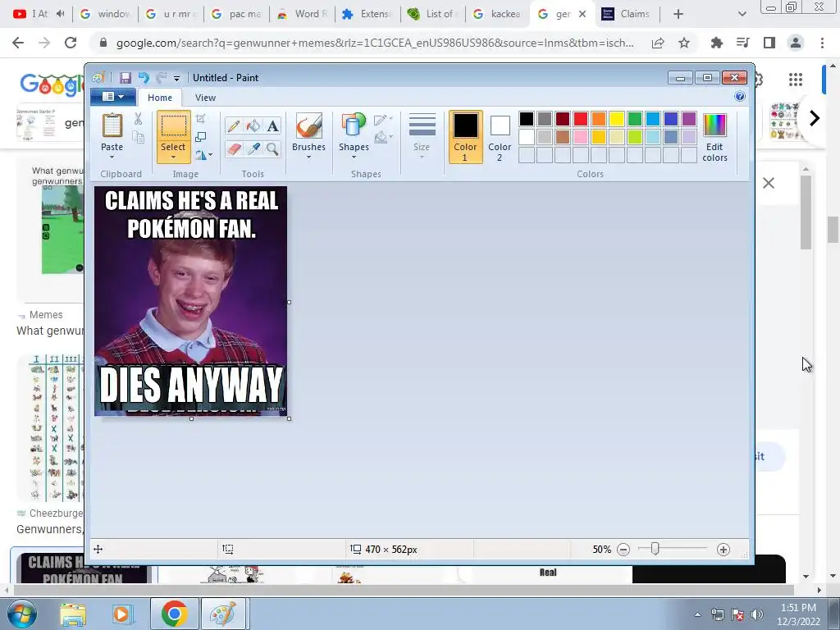Open Paint Help question mark icon
Viewport: 840px width, 630px height.
(x=740, y=97)
